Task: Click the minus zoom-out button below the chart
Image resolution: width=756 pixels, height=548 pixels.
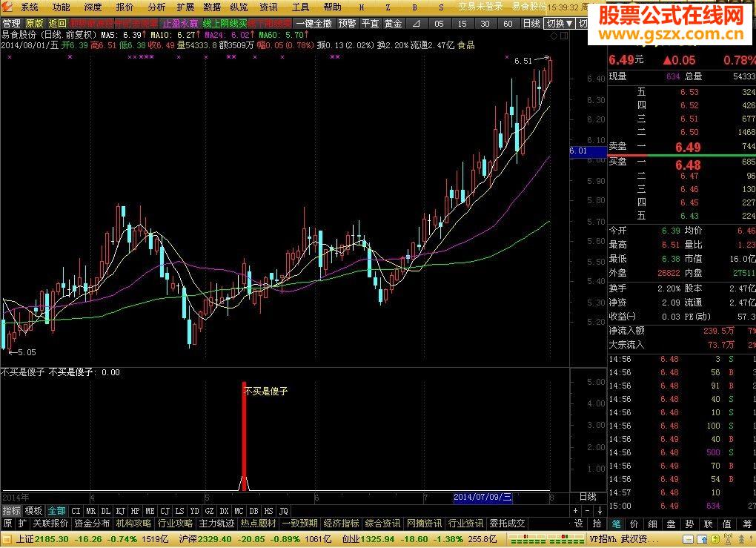Action: (x=587, y=510)
